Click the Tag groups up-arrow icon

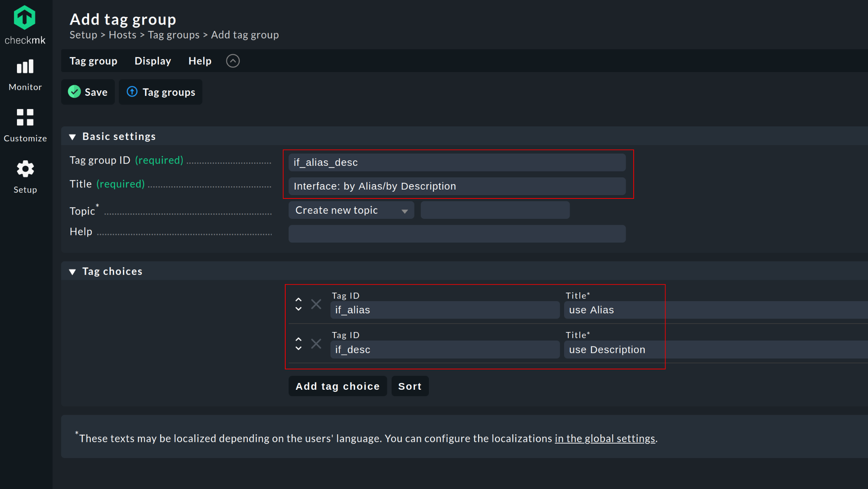coord(132,92)
